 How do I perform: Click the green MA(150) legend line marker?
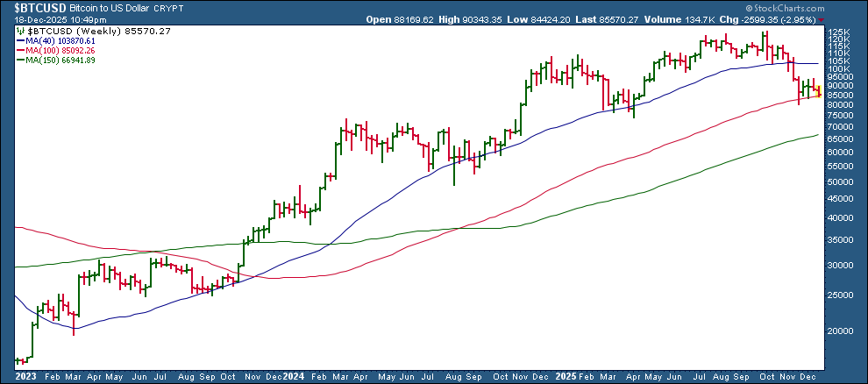pos(19,60)
